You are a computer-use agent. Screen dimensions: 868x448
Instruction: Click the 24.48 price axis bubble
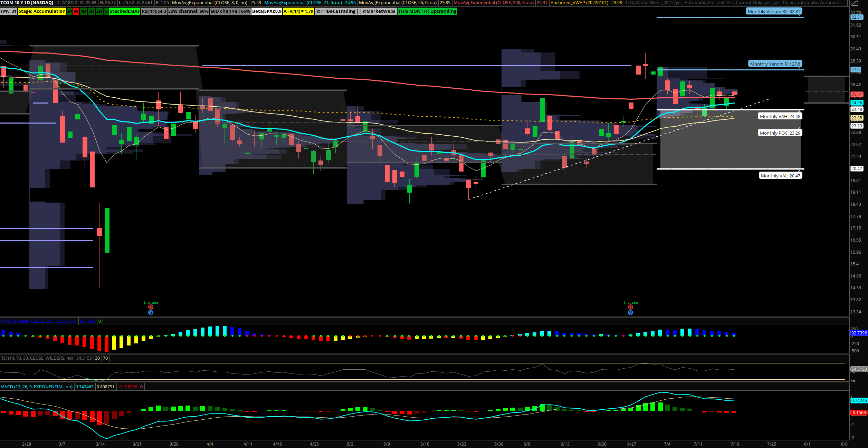[x=857, y=109]
